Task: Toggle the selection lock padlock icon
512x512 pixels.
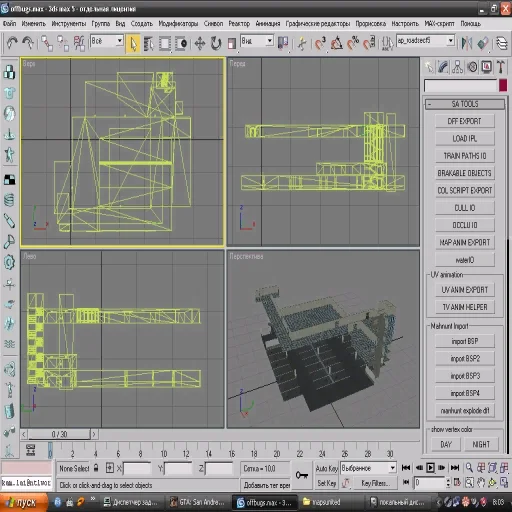Action: (x=96, y=468)
